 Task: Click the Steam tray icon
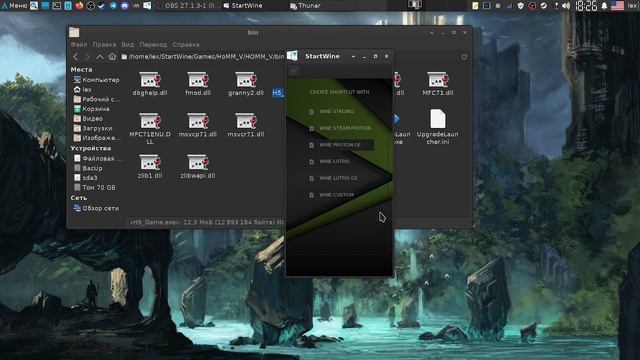[x=543, y=6]
